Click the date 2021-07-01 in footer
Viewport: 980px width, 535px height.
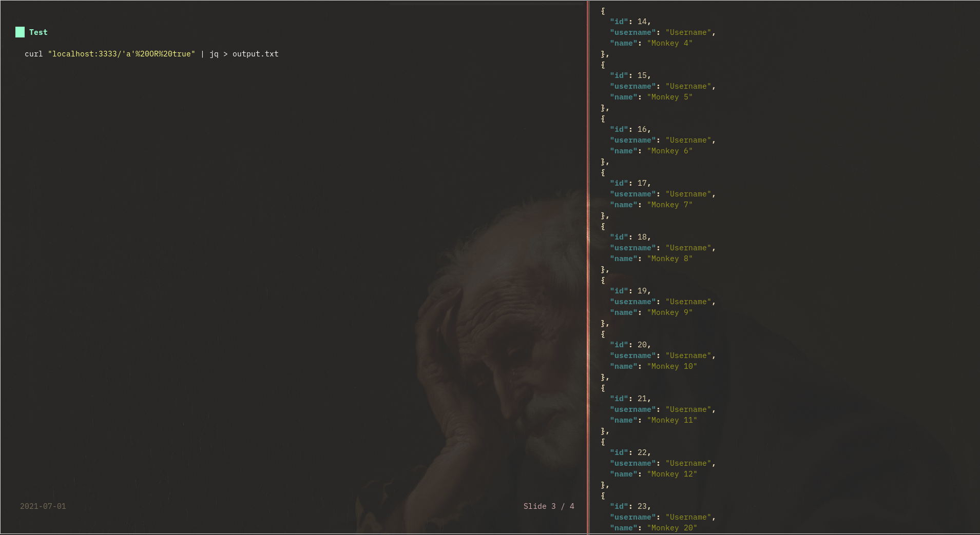click(x=43, y=506)
